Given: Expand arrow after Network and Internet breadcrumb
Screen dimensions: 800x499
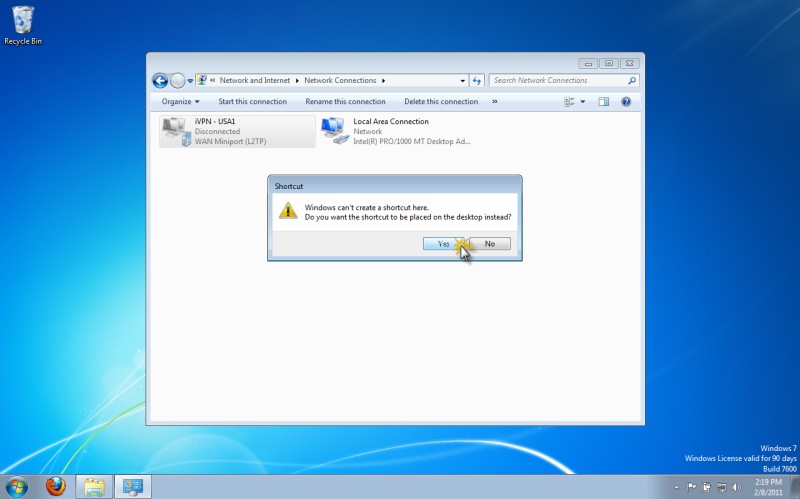Looking at the screenshot, I should pyautogui.click(x=297, y=81).
